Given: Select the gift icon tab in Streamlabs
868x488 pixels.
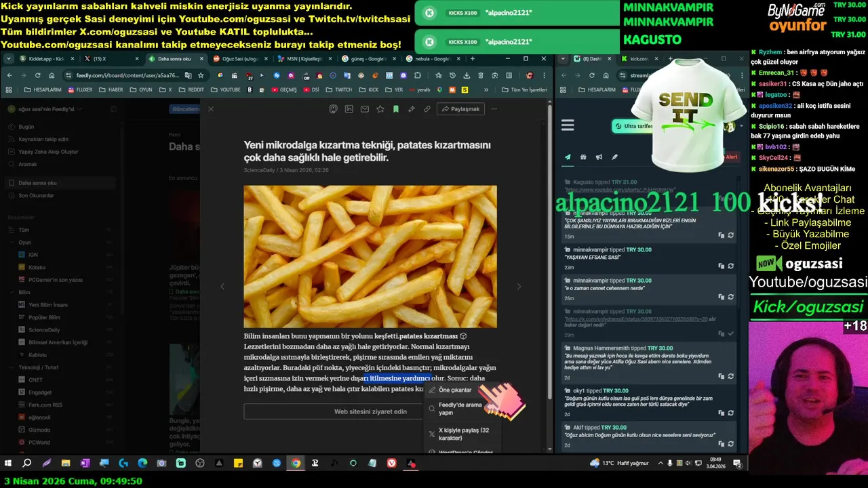Looking at the screenshot, I should pos(583,157).
